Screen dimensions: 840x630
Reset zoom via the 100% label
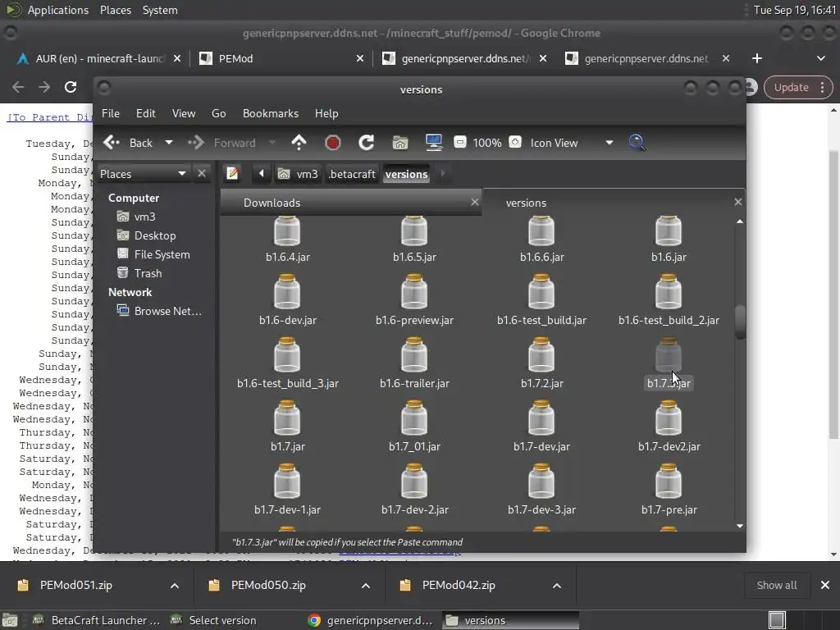pos(487,143)
